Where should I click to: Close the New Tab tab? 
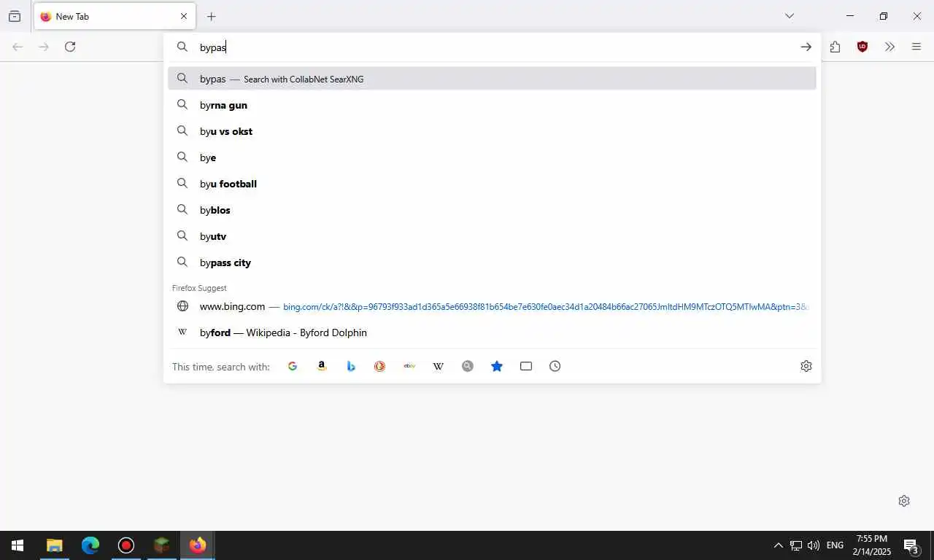tap(184, 16)
